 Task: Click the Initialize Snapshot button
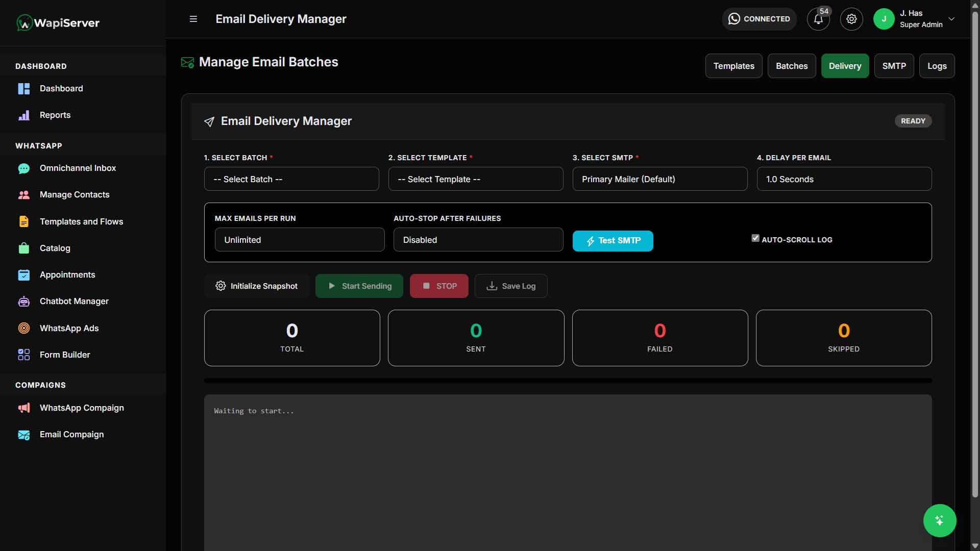[x=257, y=286]
